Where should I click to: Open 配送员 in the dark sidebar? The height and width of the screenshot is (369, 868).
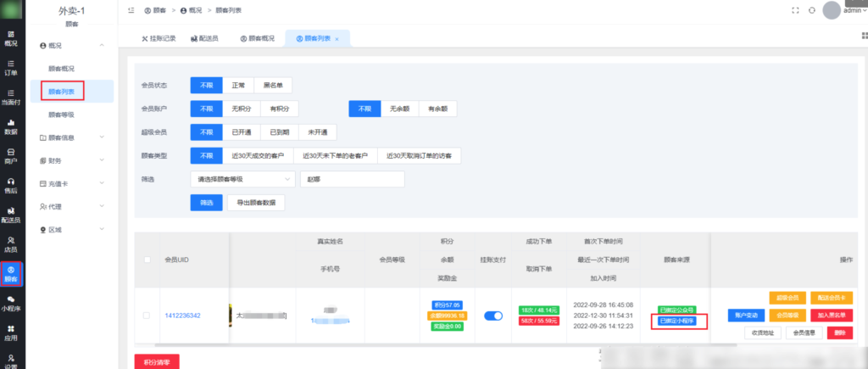pos(10,215)
